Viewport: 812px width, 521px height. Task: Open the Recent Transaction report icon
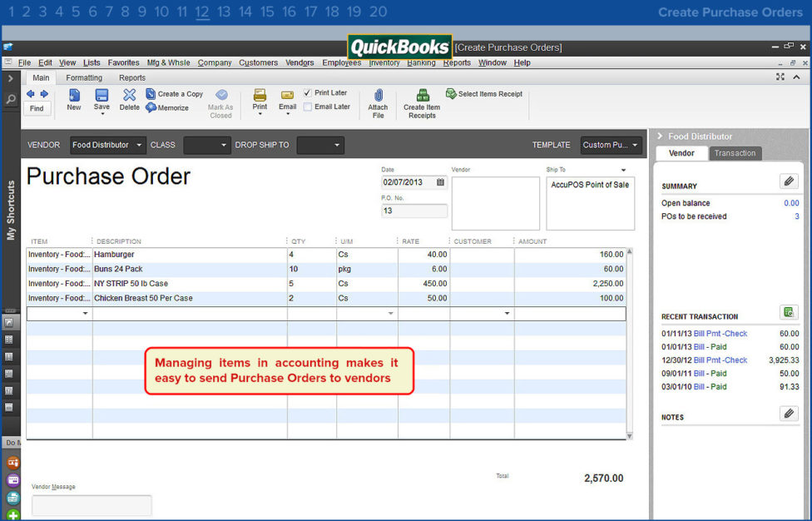click(789, 312)
